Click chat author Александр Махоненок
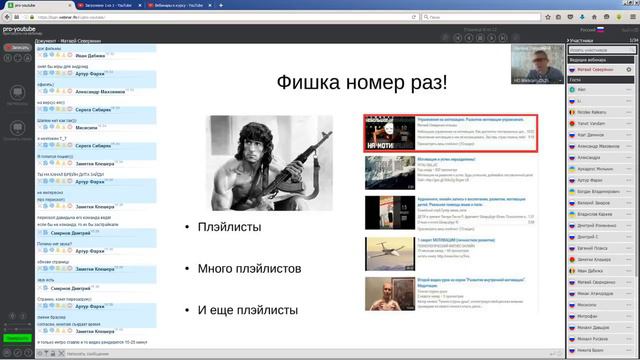 100,92
